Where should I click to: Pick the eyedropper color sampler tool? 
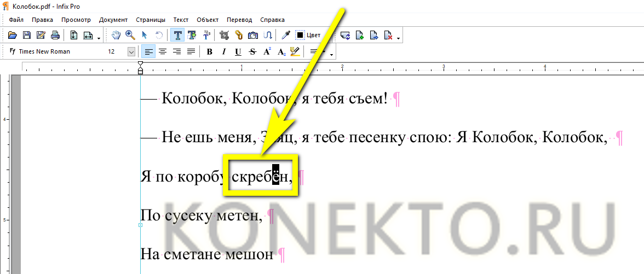tap(285, 36)
